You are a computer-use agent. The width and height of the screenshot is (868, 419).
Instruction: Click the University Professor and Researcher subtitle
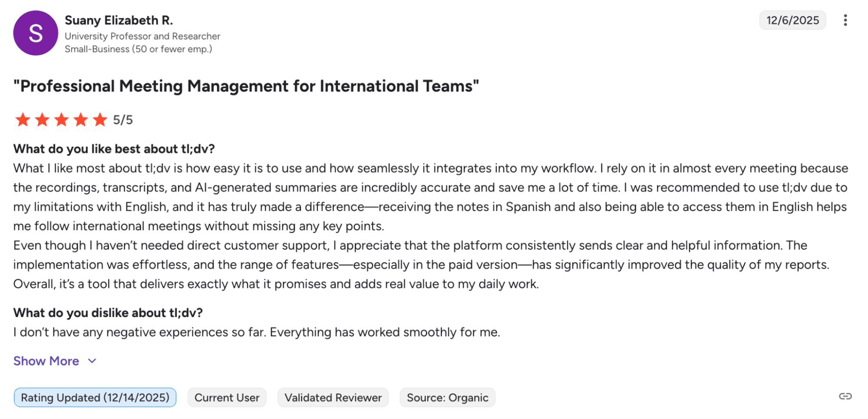[142, 36]
